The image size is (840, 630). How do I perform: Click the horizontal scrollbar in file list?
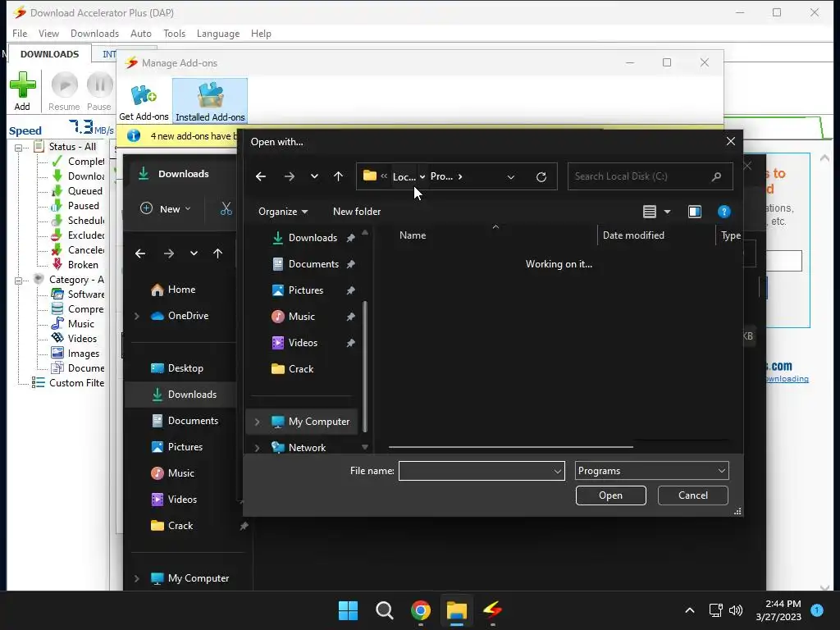tap(510, 446)
